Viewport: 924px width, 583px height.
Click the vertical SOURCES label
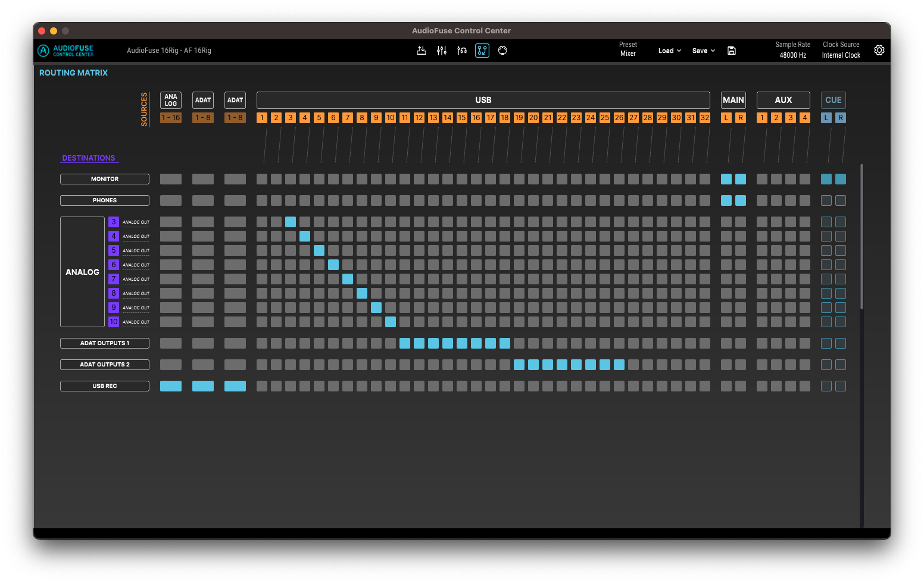144,109
